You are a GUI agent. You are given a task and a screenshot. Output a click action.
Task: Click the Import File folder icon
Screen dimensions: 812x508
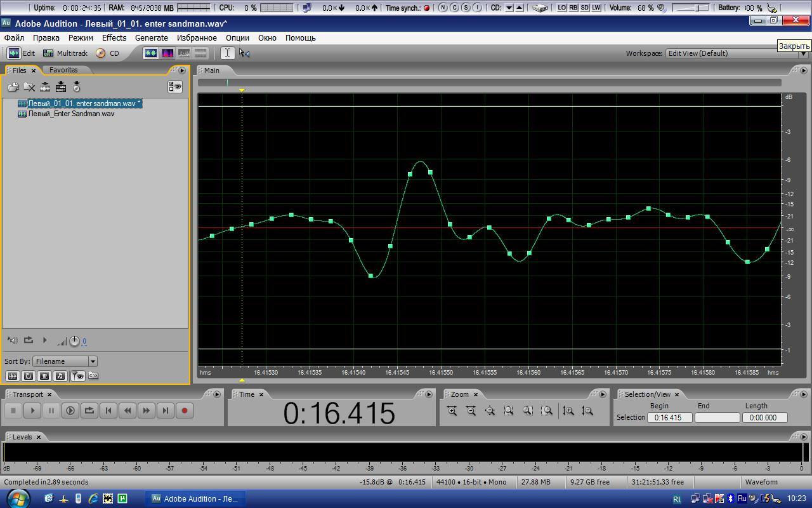click(x=13, y=87)
